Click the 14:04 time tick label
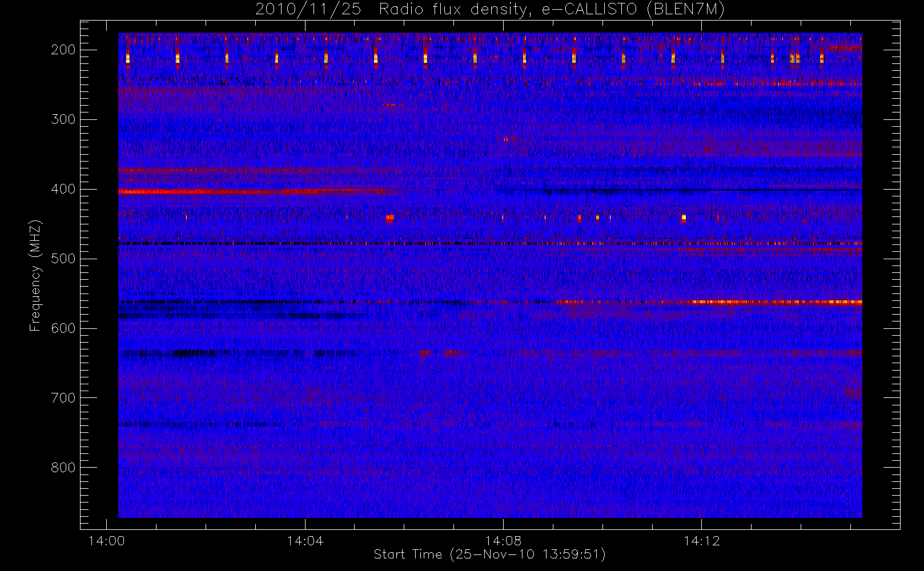The width and height of the screenshot is (924, 571). coord(304,540)
